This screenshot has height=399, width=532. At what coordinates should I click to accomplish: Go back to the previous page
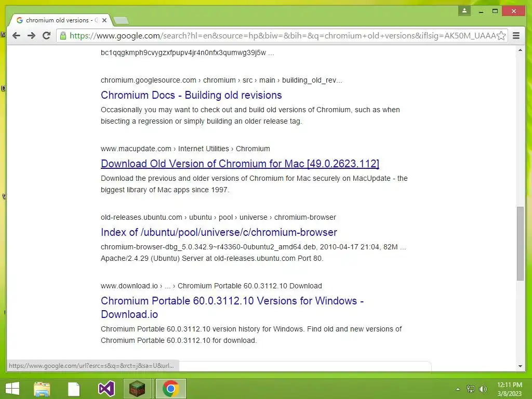pos(16,36)
